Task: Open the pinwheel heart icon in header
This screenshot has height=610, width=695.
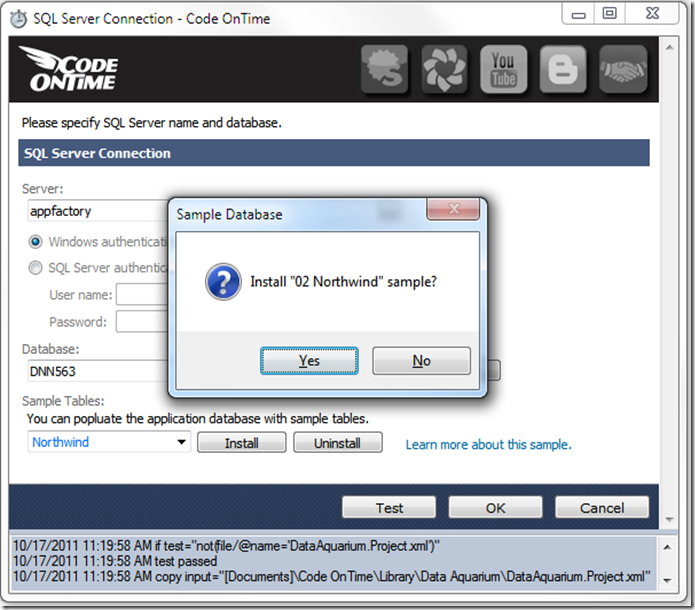Action: click(444, 69)
